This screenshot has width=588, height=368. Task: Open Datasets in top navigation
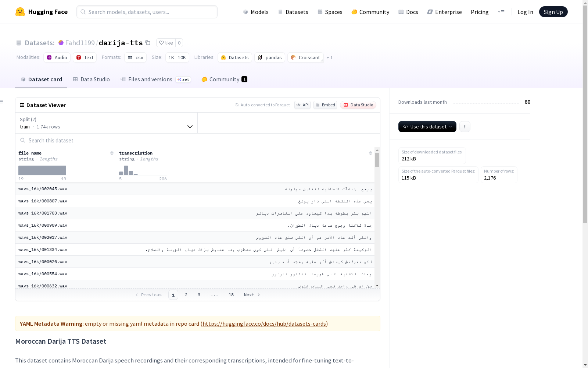(x=293, y=12)
